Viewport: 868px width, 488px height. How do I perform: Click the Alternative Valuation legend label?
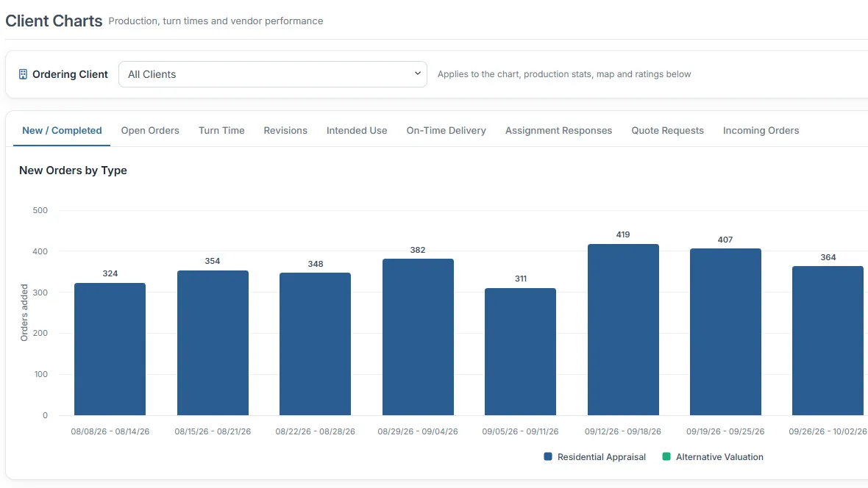(719, 457)
